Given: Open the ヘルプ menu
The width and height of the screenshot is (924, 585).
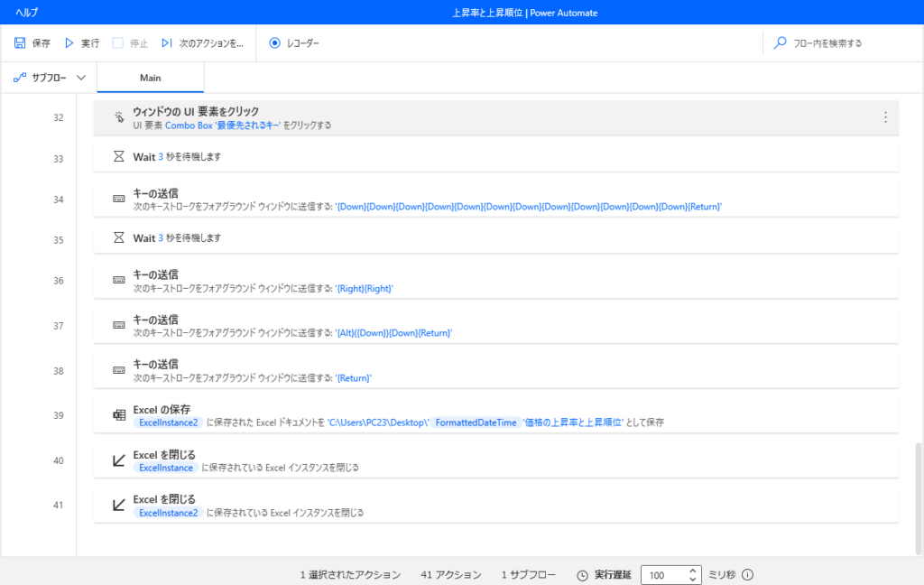Looking at the screenshot, I should (x=27, y=13).
